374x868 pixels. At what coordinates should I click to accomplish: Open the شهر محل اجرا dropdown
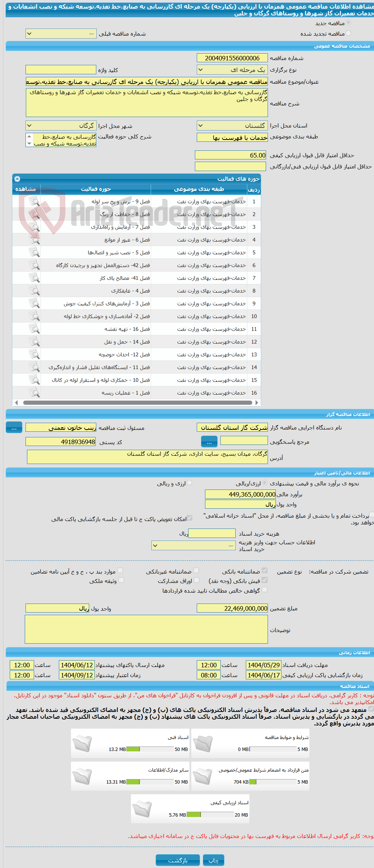point(61,126)
